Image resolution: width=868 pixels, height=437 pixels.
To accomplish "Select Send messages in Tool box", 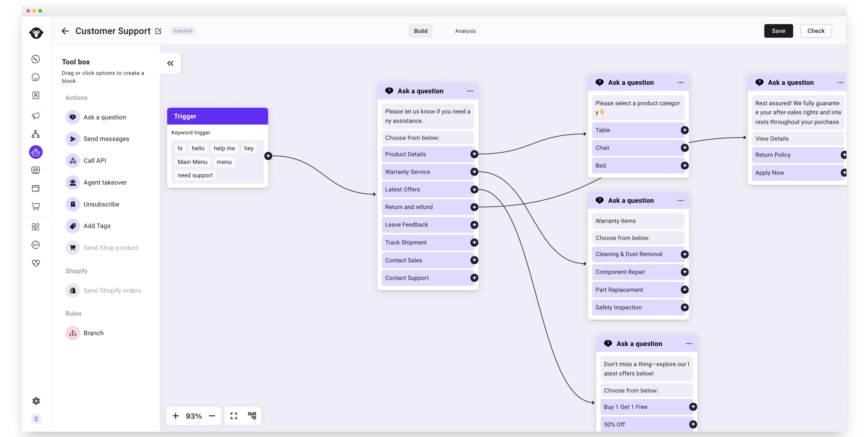I will [x=97, y=139].
